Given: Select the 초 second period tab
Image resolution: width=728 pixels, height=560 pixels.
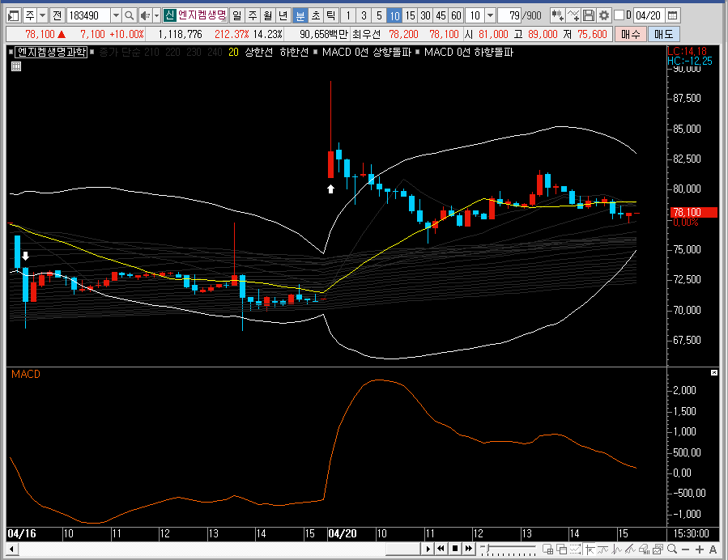Looking at the screenshot, I should click(x=316, y=15).
